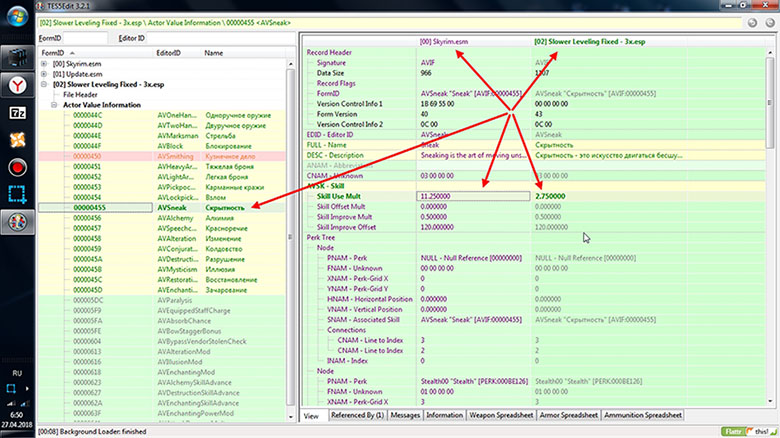
Task: Switch to the View tab
Action: pos(311,416)
